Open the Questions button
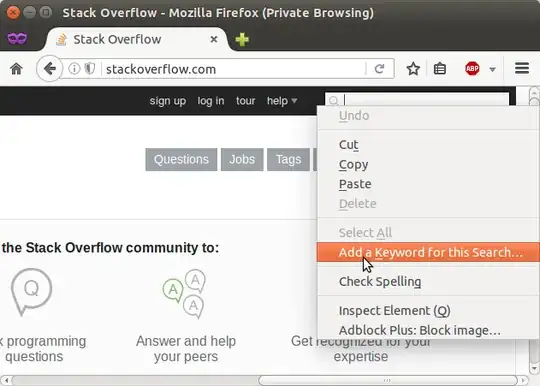This screenshot has height=386, width=540. pyautogui.click(x=181, y=159)
